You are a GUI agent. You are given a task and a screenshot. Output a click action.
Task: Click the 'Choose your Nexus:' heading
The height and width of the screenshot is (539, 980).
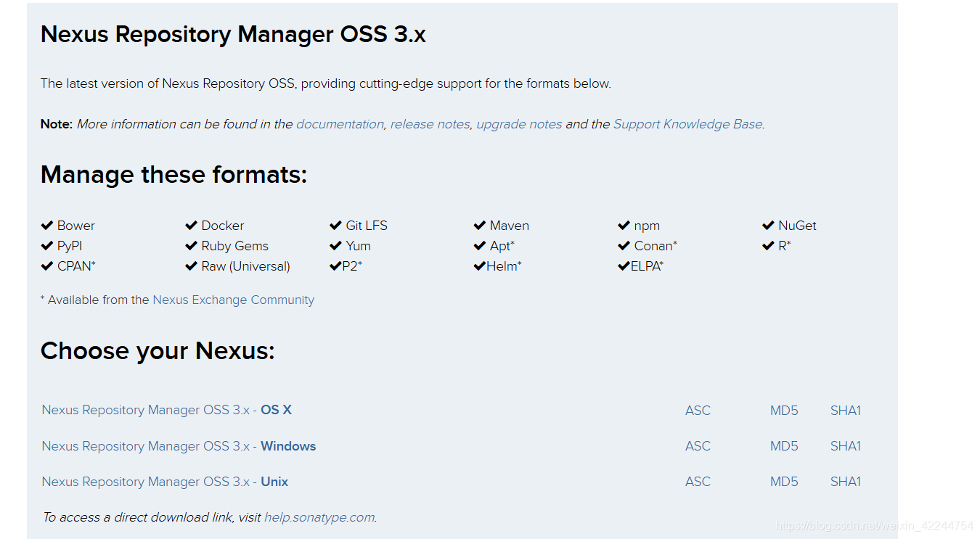[158, 351]
